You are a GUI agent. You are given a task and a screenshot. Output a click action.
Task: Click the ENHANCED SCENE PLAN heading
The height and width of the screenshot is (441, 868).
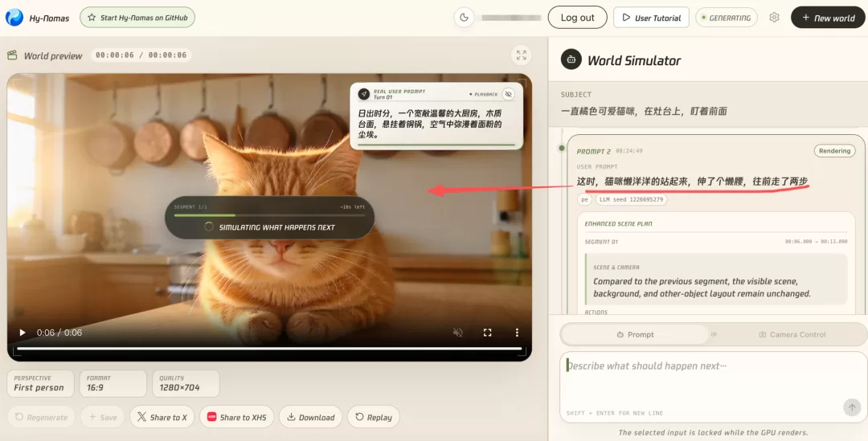[618, 224]
